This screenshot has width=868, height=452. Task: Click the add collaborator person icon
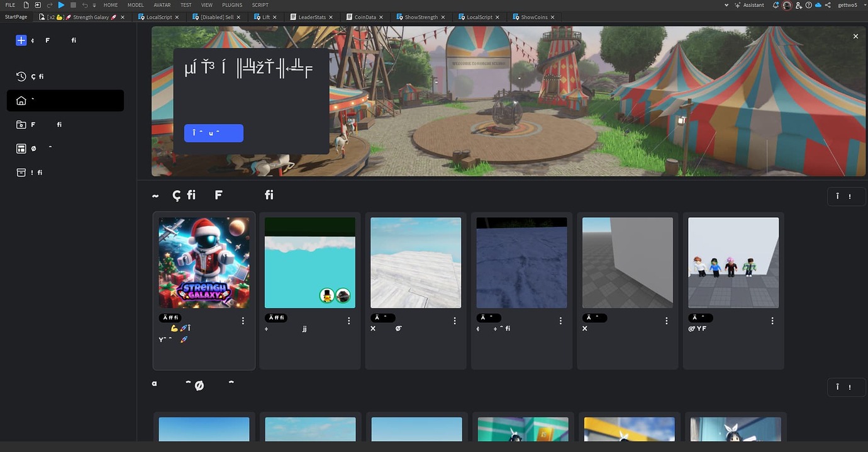(799, 5)
